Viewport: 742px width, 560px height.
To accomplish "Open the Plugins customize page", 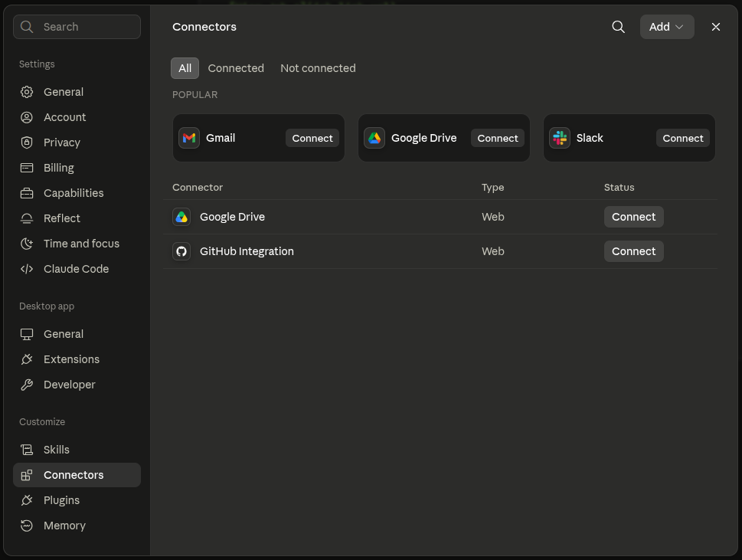I will coord(77,500).
